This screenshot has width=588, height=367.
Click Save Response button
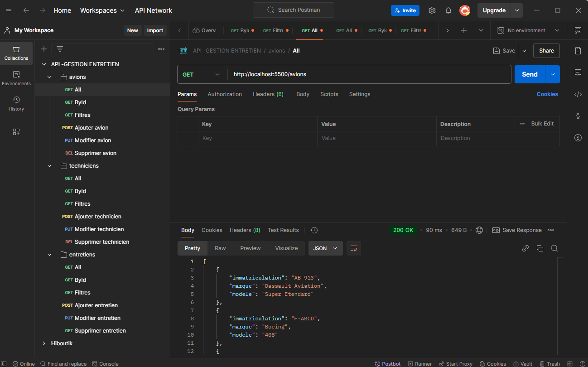point(517,230)
